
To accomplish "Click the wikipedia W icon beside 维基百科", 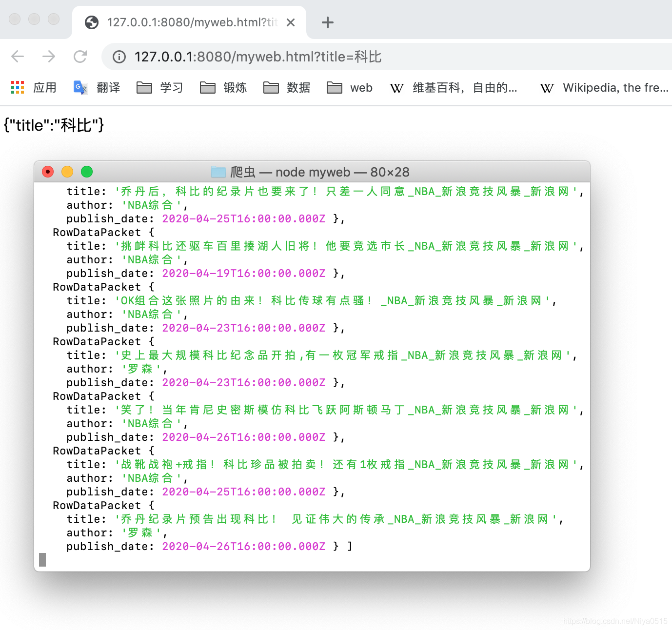I will tap(397, 88).
